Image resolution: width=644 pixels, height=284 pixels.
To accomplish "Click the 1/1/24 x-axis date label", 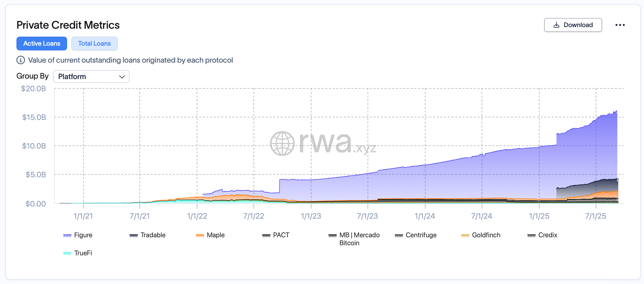I will tap(425, 216).
